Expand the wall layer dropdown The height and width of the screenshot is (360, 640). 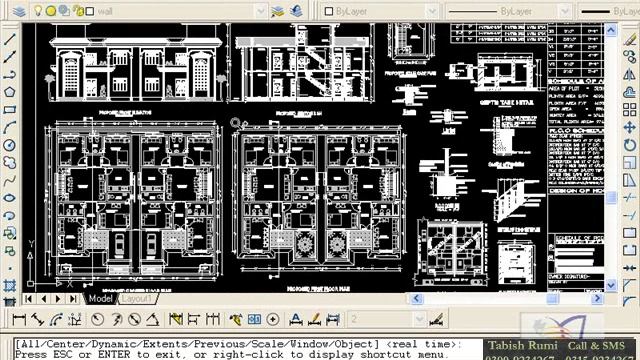click(260, 11)
